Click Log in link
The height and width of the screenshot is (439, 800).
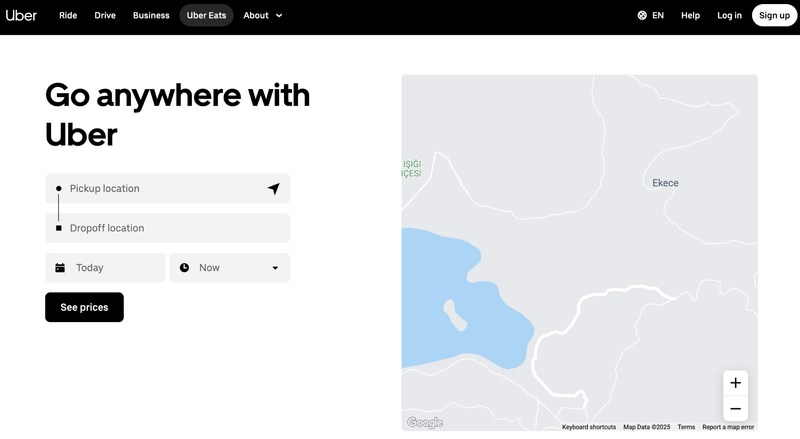point(729,15)
